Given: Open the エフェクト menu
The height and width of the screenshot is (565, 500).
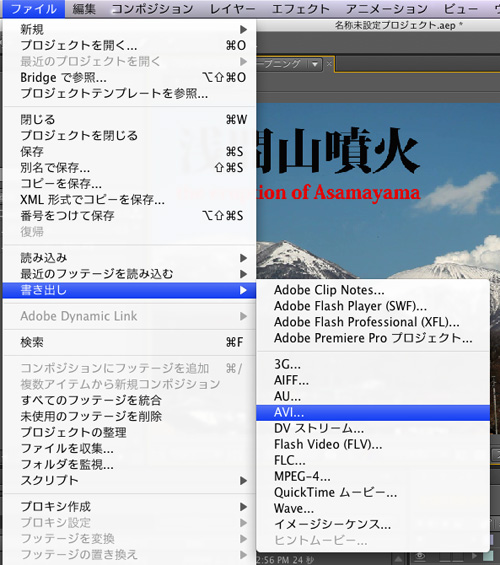Looking at the screenshot, I should (x=301, y=9).
